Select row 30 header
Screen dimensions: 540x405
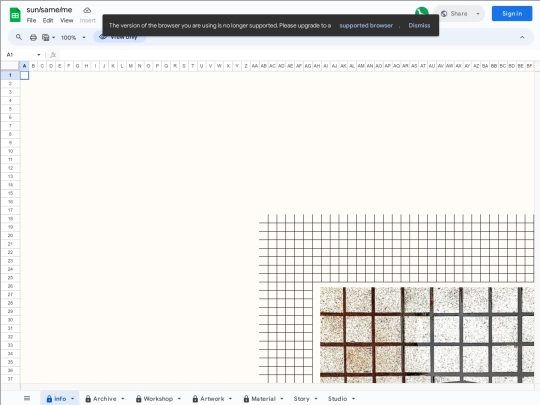(x=10, y=320)
